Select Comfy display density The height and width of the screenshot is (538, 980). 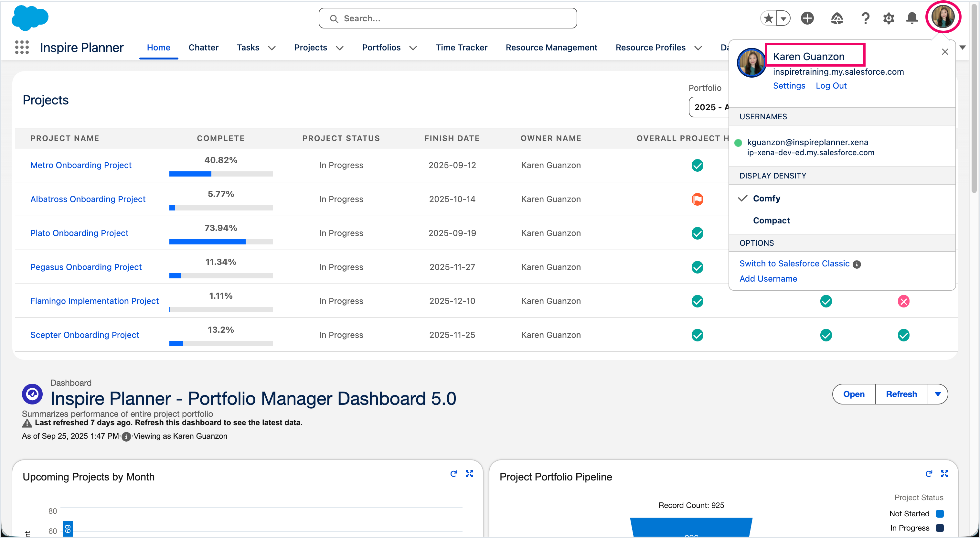766,199
